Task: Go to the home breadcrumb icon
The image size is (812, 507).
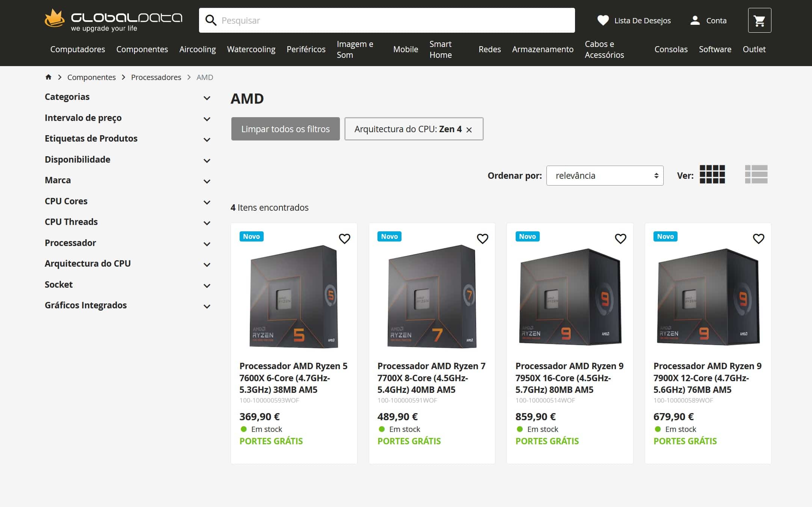Action: point(48,77)
